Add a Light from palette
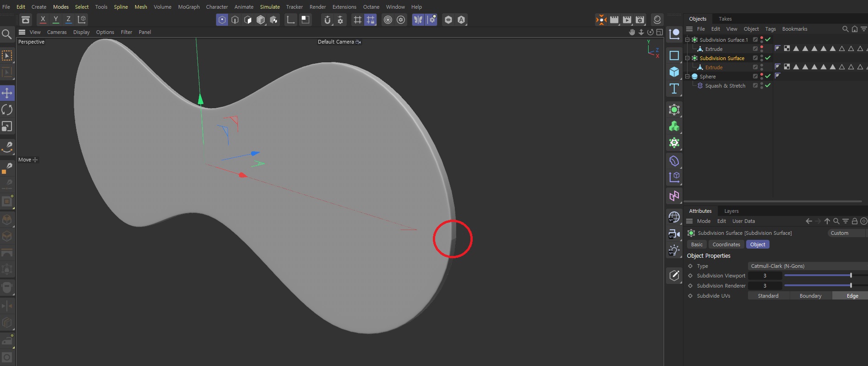The image size is (868, 366). point(674,251)
